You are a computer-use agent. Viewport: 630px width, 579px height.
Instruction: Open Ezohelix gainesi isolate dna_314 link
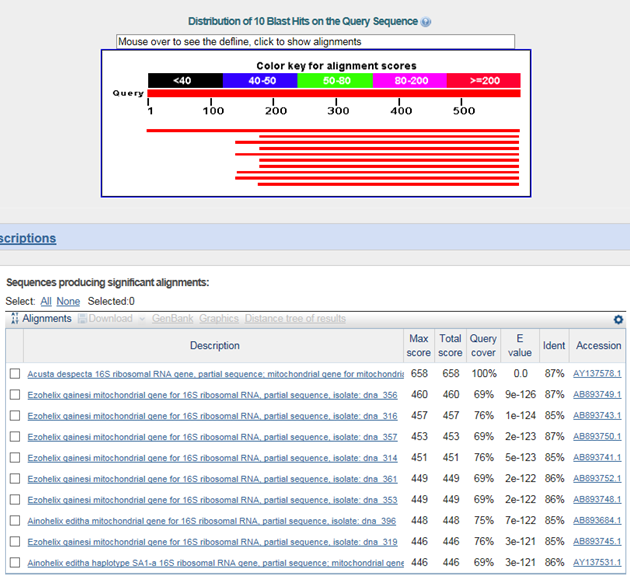point(212,458)
